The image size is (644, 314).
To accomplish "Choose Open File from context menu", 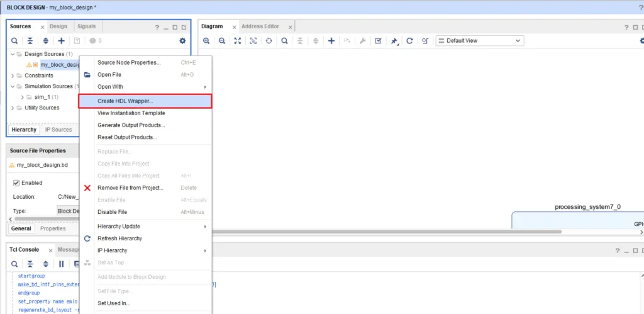I will point(145,75).
